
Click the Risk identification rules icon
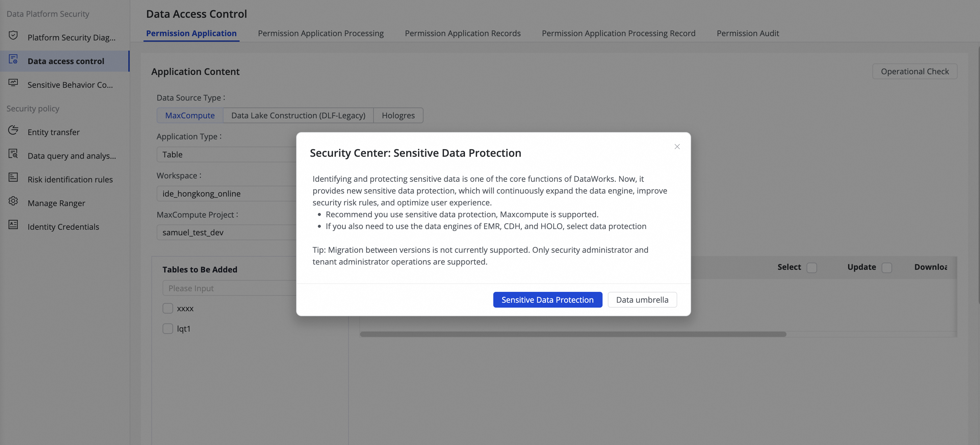[x=13, y=177]
